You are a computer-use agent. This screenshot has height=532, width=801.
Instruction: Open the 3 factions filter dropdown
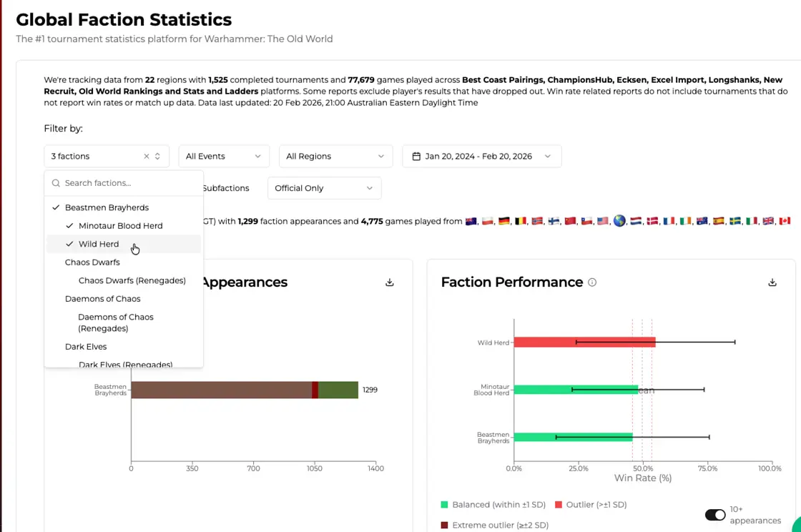107,156
